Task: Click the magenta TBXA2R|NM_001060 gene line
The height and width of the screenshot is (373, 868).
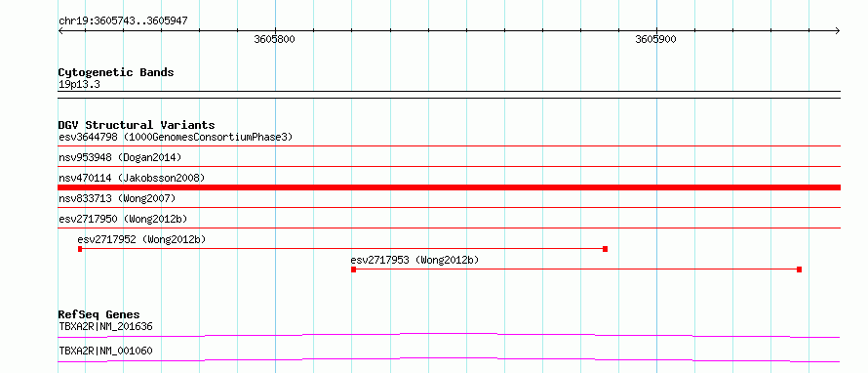Action: pyautogui.click(x=450, y=359)
